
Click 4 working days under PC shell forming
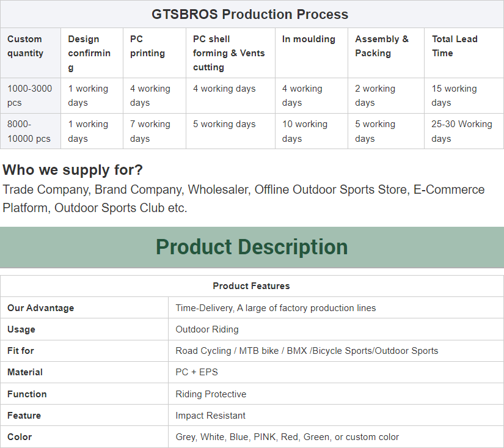tap(230, 95)
